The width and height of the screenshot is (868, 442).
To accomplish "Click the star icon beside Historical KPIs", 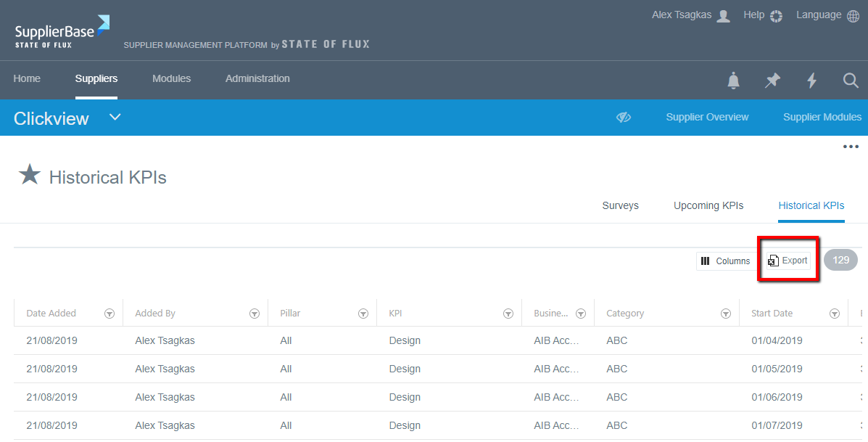I will coord(30,175).
